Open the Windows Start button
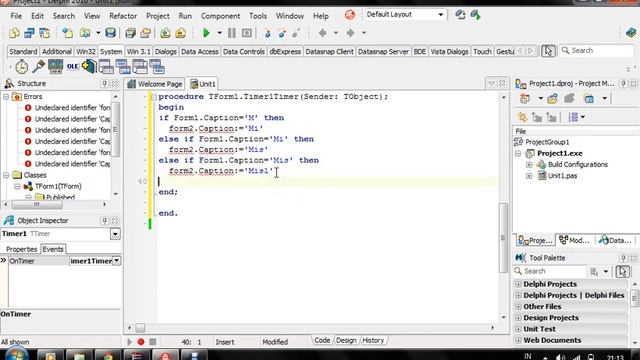This screenshot has width=640, height=360. tap(16, 354)
